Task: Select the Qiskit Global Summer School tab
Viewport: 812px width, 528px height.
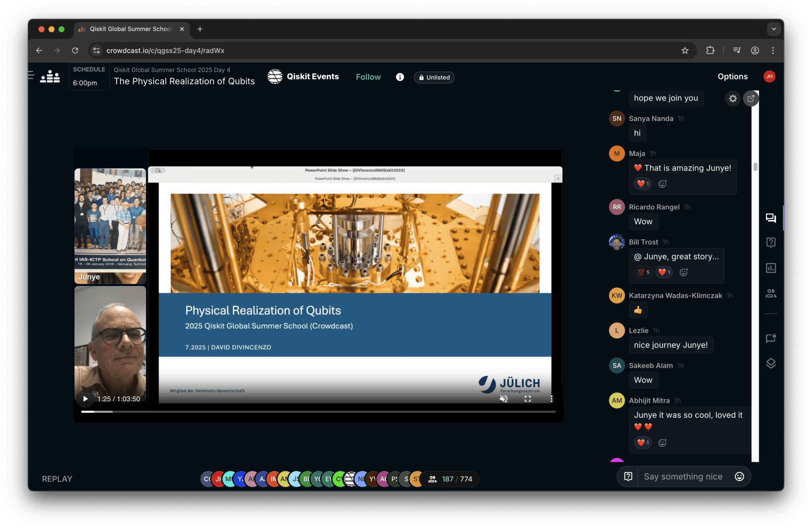Action: 131,29
